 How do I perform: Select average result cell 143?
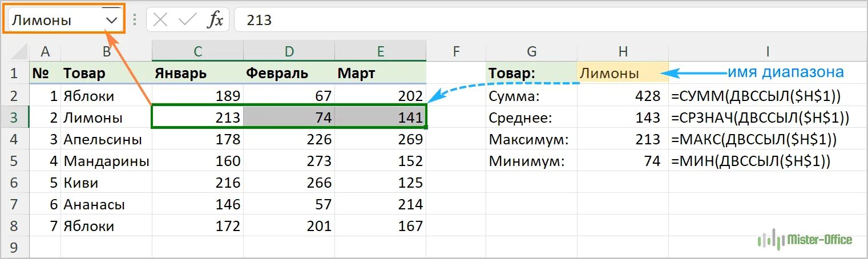point(623,118)
